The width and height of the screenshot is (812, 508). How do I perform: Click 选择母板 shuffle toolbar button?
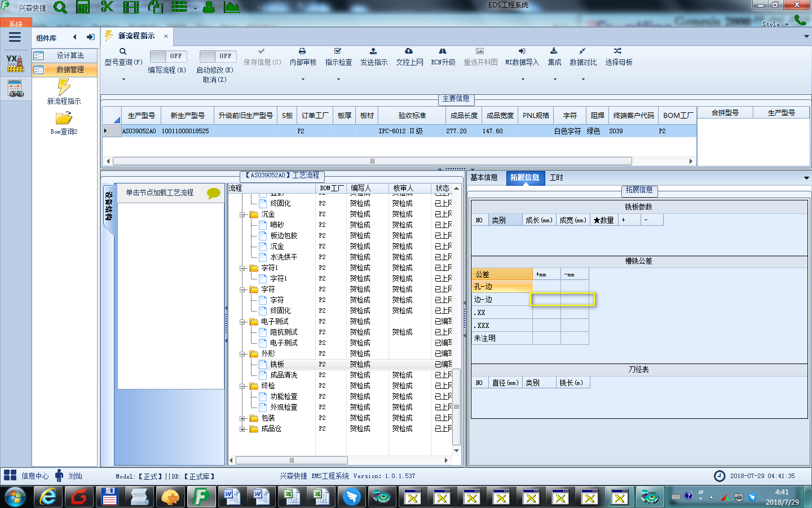click(x=619, y=58)
